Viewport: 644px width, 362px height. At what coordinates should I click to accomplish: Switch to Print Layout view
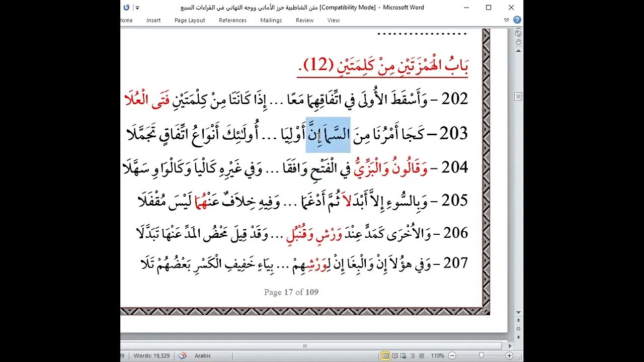click(x=385, y=355)
